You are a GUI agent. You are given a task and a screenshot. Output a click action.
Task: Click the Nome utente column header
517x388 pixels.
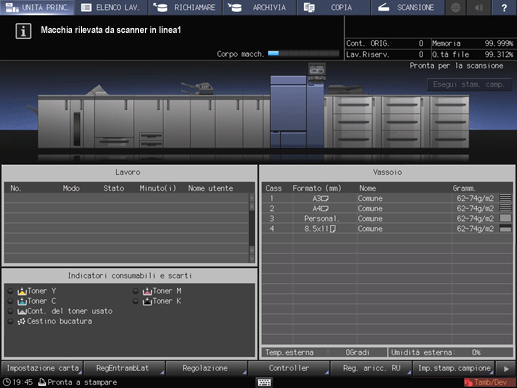[210, 188]
